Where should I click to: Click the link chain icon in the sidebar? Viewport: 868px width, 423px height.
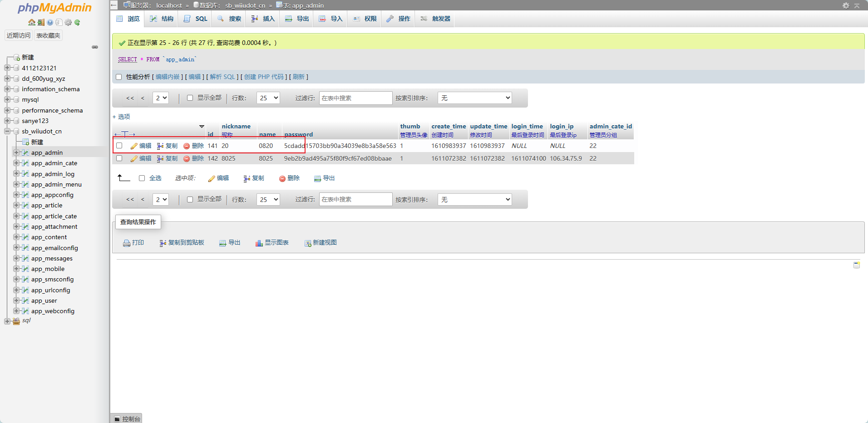point(95,47)
